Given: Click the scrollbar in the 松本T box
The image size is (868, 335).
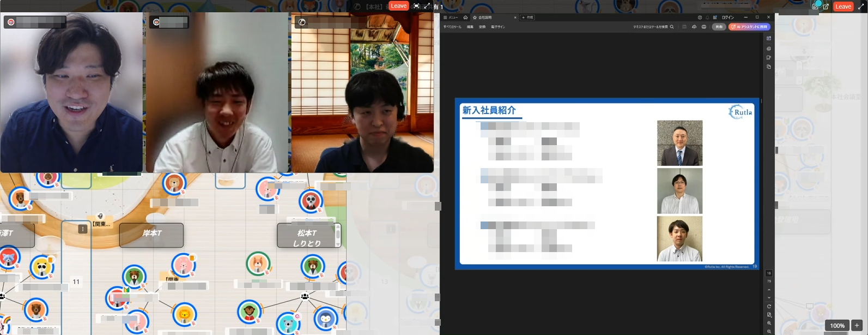Looking at the screenshot, I should point(338,235).
